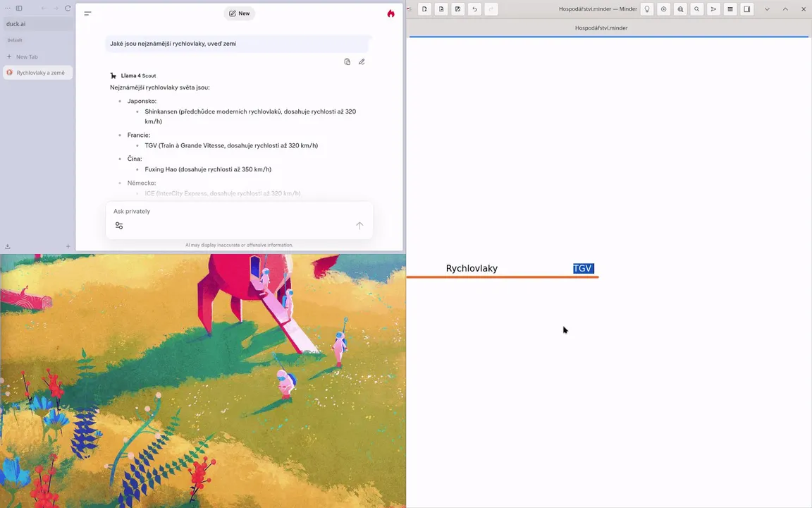Click the plus icon at sidebar bottom
Image resolution: width=812 pixels, height=508 pixels.
(68, 247)
